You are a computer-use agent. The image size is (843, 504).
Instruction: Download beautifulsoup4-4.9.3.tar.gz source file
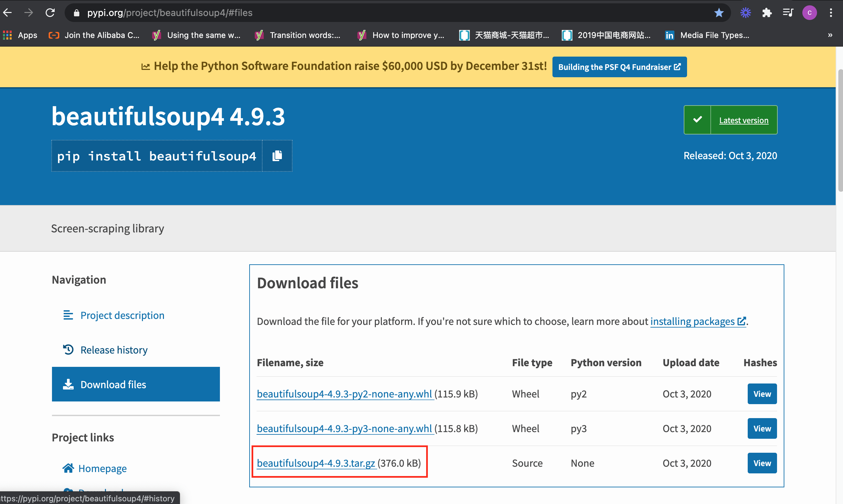click(x=316, y=463)
